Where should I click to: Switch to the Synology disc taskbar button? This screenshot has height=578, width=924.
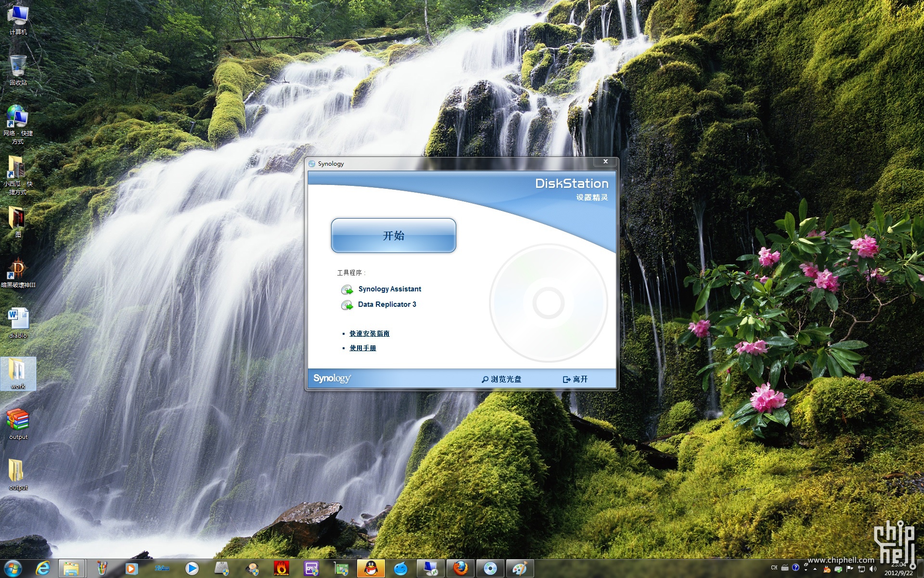click(490, 569)
